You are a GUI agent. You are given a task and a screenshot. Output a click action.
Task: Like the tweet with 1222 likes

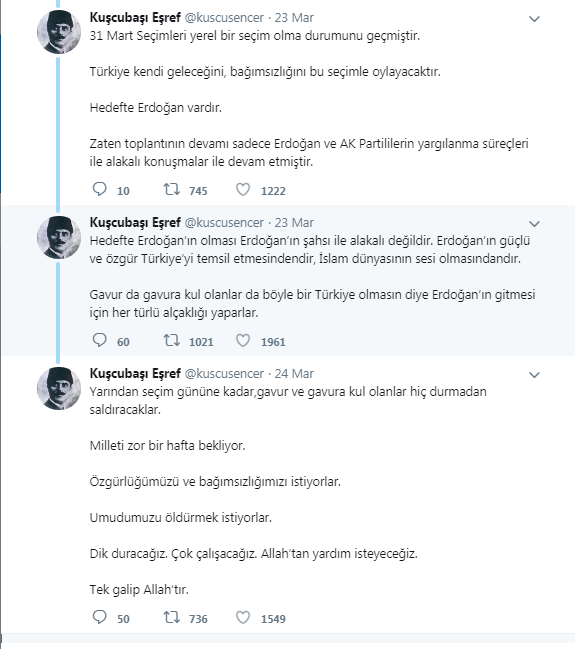pos(243,190)
